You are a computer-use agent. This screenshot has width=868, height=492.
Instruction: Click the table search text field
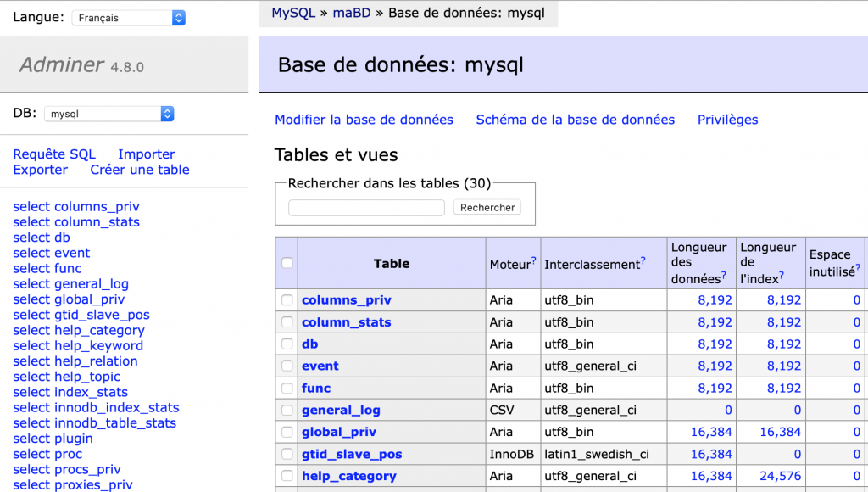tap(366, 208)
